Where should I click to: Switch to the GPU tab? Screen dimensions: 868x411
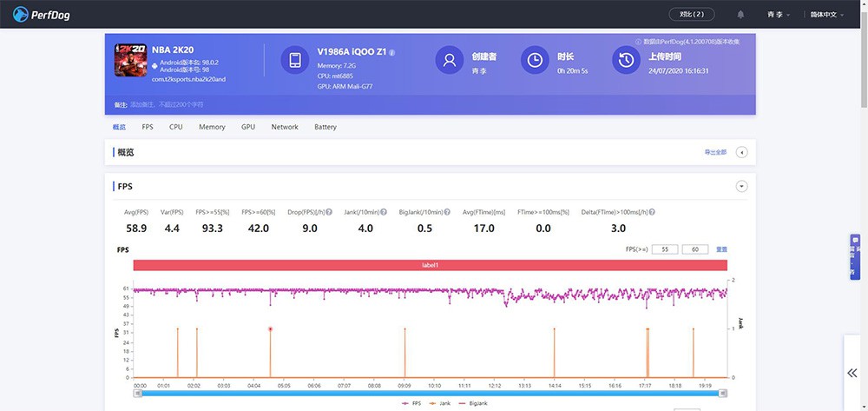[x=248, y=127]
